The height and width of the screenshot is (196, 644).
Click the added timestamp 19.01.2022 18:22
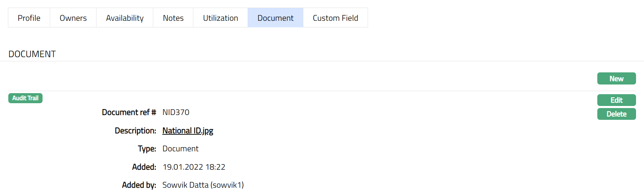pyautogui.click(x=194, y=167)
